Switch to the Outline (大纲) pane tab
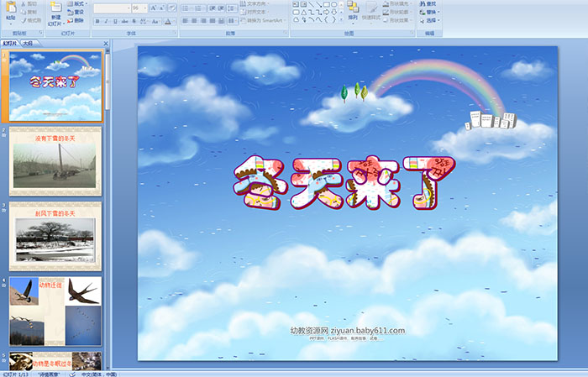588x377 pixels. 28,44
